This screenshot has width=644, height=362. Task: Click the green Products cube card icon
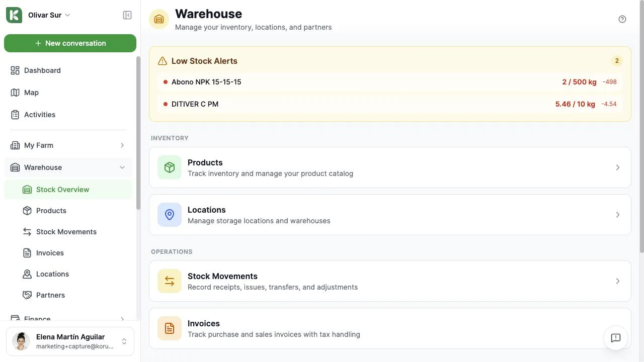[170, 167]
